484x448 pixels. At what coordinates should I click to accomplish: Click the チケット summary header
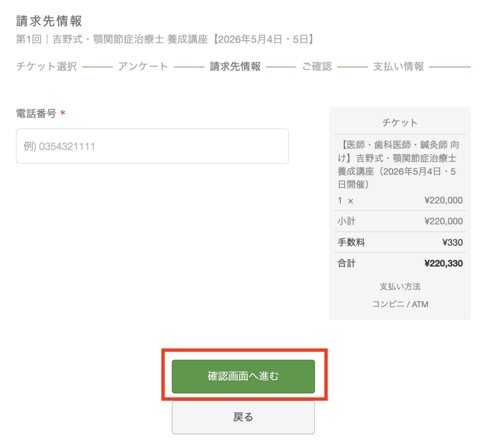point(400,123)
